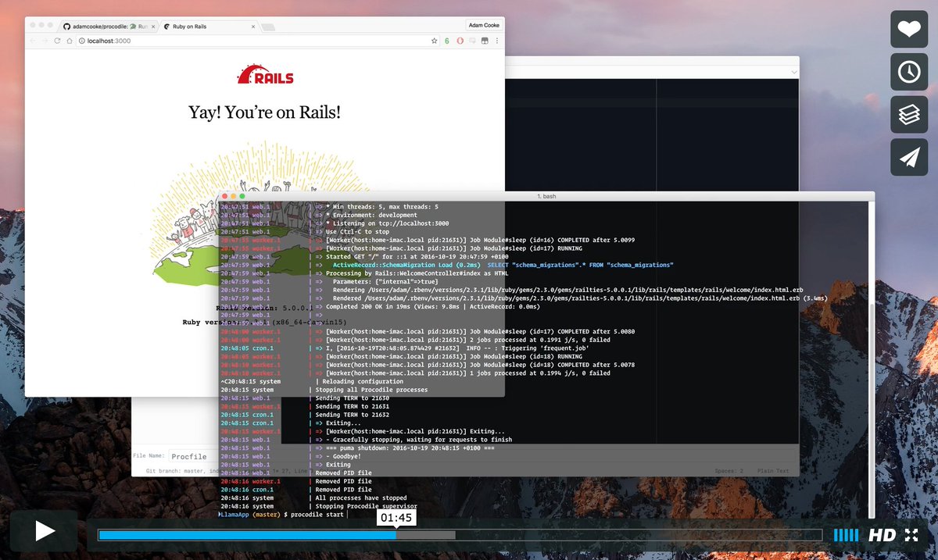The width and height of the screenshot is (938, 560).
Task: Select "Gracefully stopping" terminal line
Action: [x=419, y=440]
